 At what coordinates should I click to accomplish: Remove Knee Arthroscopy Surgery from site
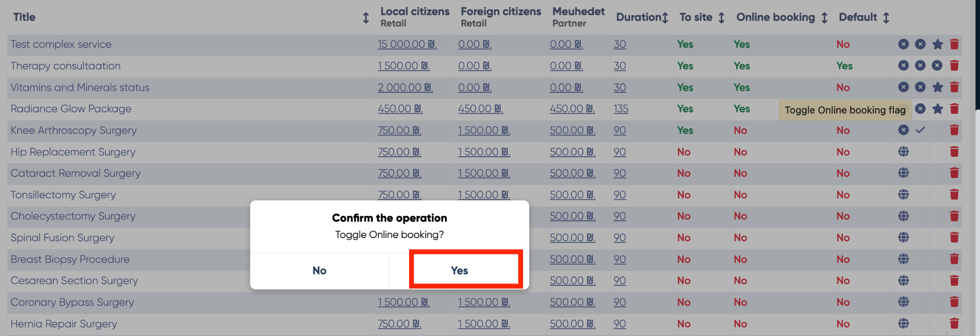903,130
